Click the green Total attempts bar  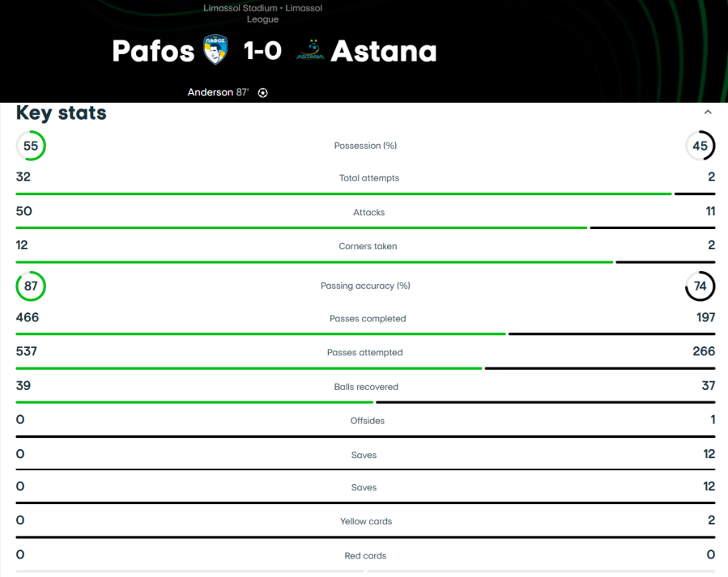[343, 194]
